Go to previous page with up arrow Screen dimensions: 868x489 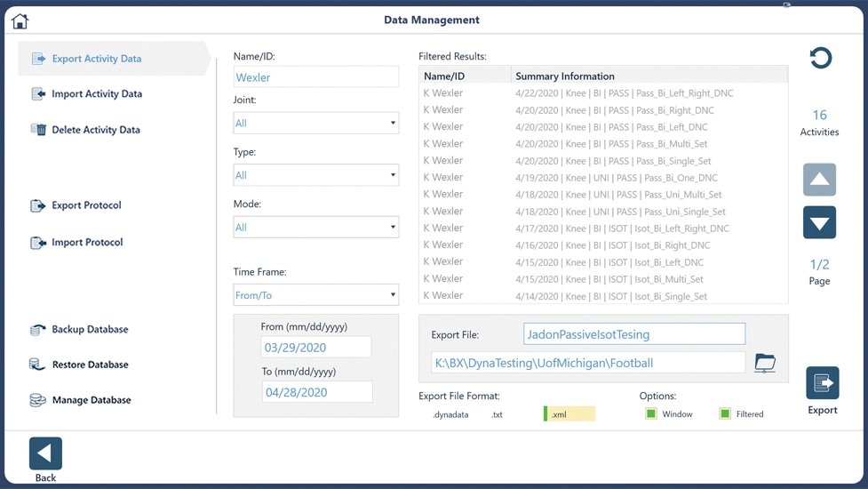819,180
